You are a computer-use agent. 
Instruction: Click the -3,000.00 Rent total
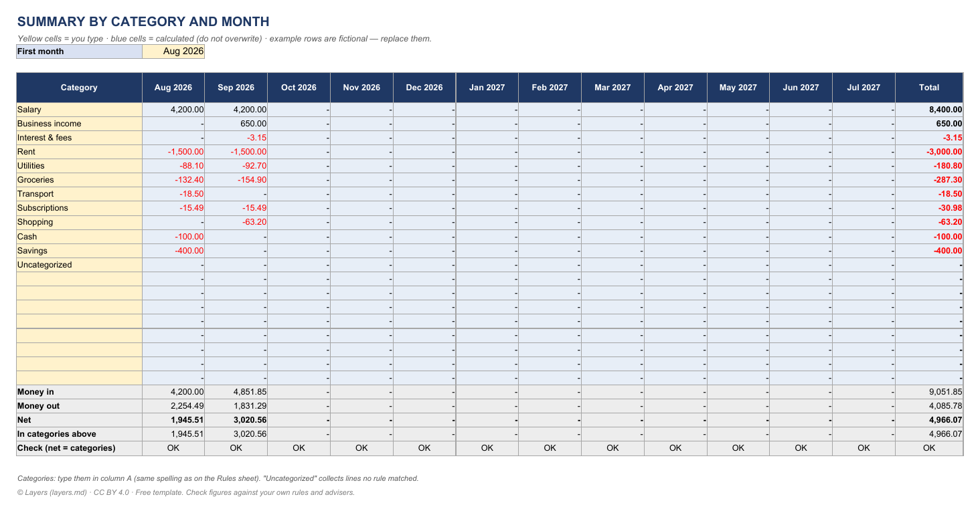(x=929, y=152)
